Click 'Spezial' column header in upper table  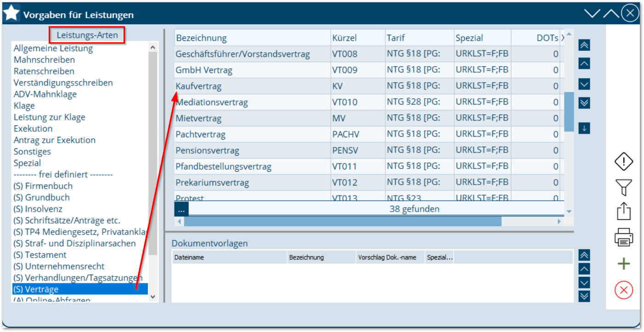tap(482, 38)
